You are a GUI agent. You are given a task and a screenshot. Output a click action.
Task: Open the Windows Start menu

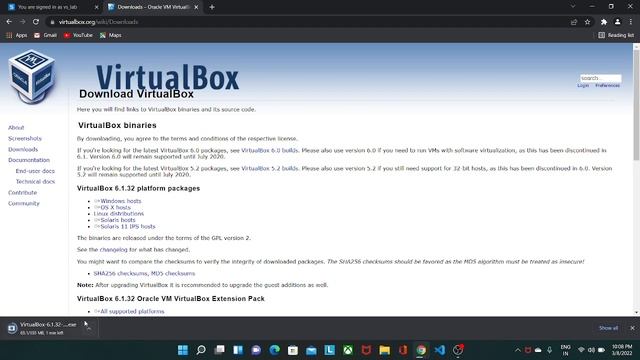183,350
